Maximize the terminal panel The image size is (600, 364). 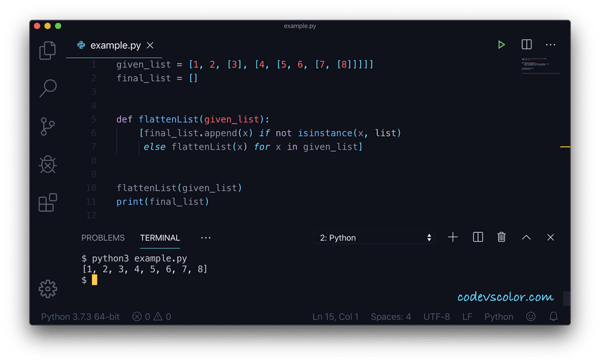pos(526,237)
